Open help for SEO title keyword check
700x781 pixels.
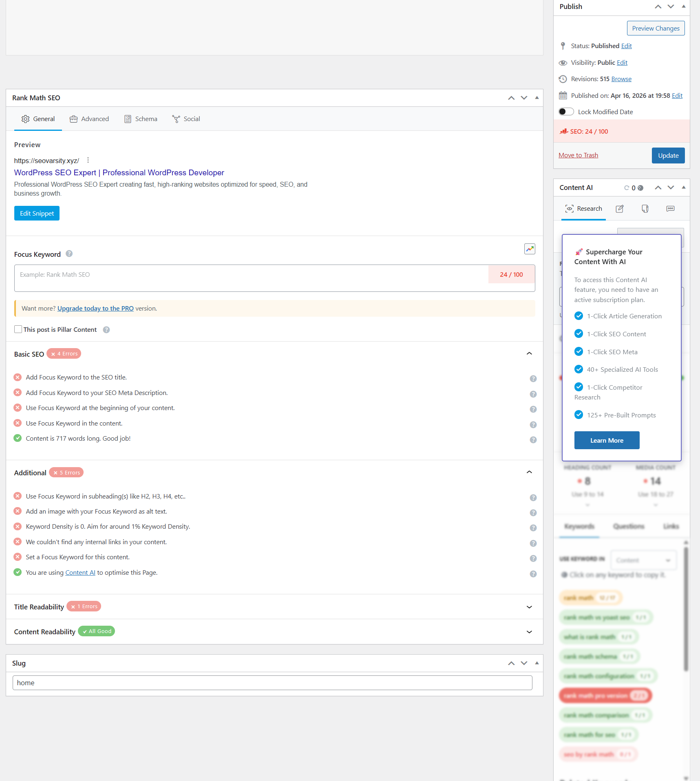(533, 379)
